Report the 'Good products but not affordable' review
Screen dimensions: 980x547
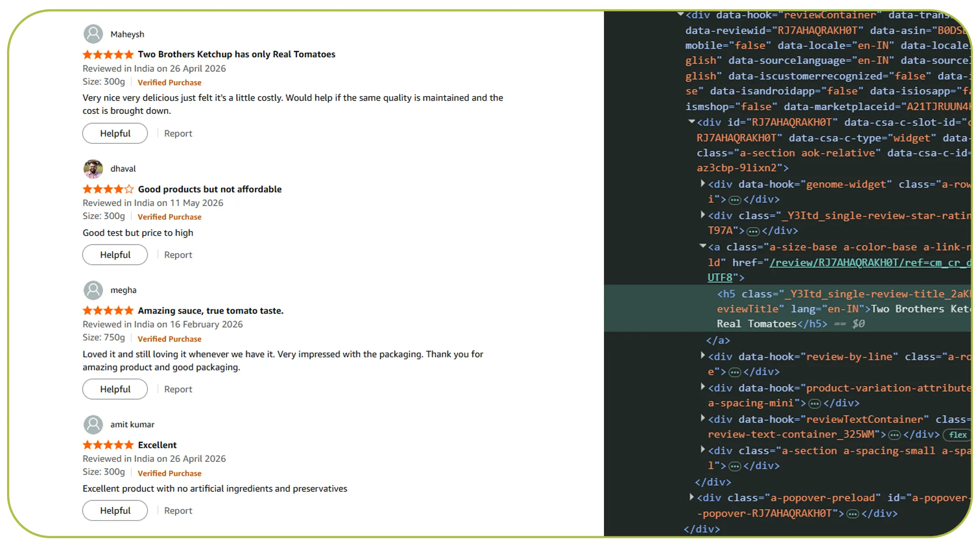(x=178, y=255)
